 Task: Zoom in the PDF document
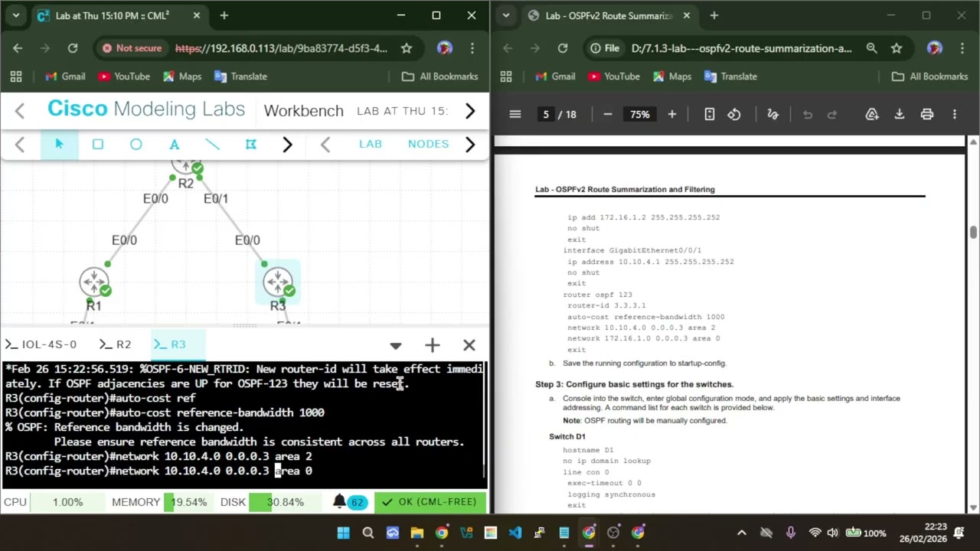point(672,115)
